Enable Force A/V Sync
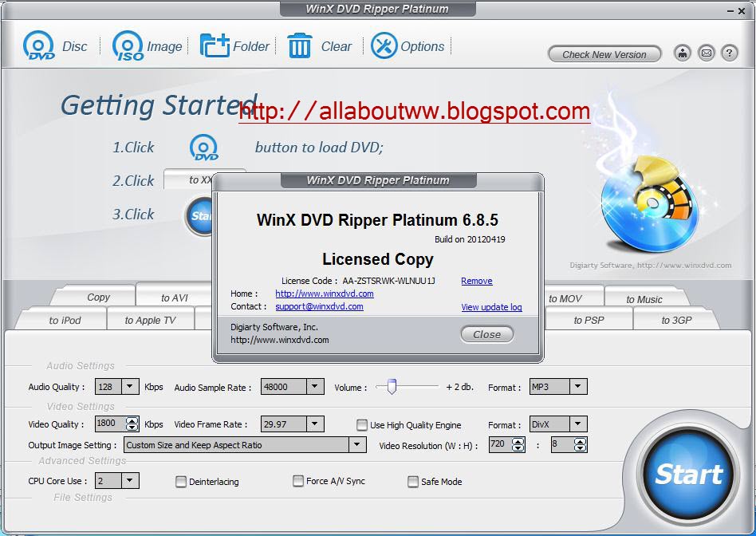 pos(298,480)
